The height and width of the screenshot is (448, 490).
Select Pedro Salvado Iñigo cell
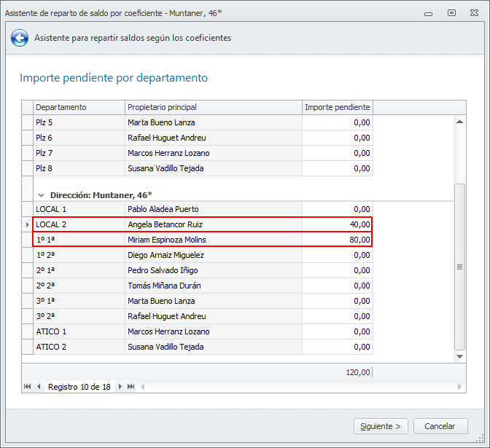(214, 270)
